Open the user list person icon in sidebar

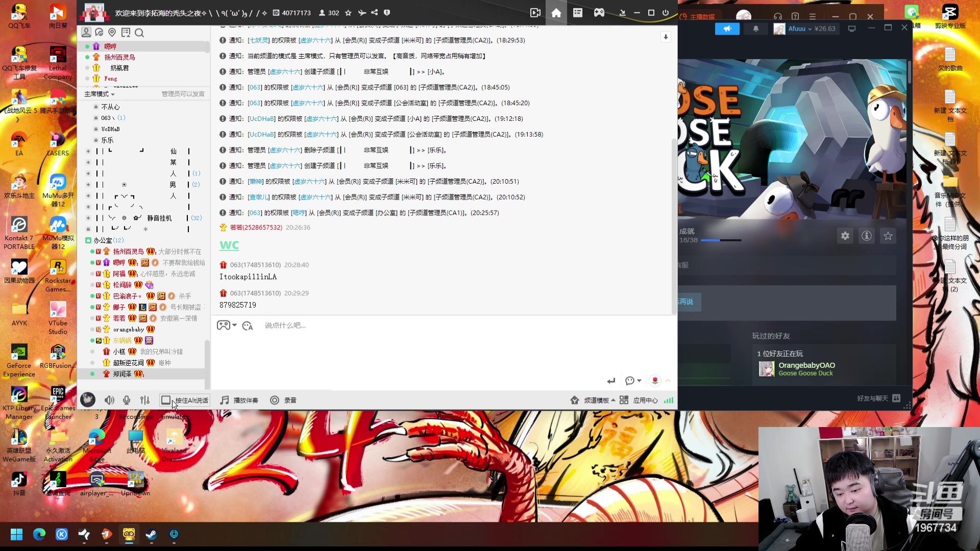point(86,33)
